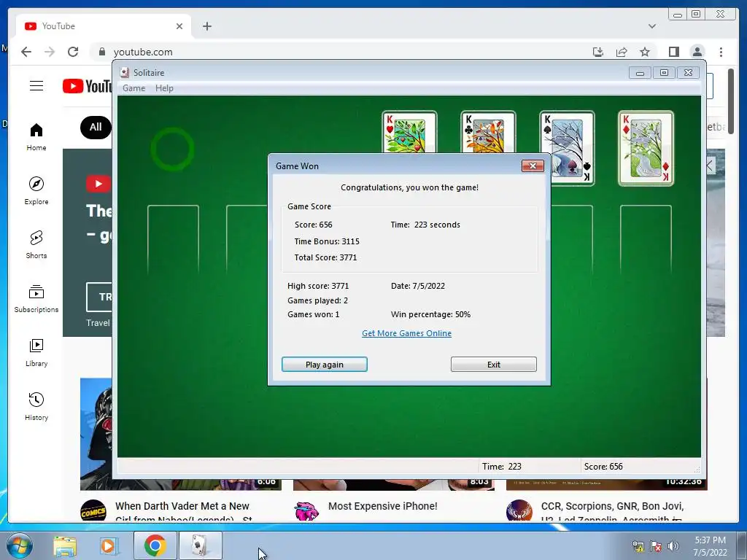Open the 'Most Expensive iPhone!' video title
Viewport: 747px width, 560px height.
(382, 506)
